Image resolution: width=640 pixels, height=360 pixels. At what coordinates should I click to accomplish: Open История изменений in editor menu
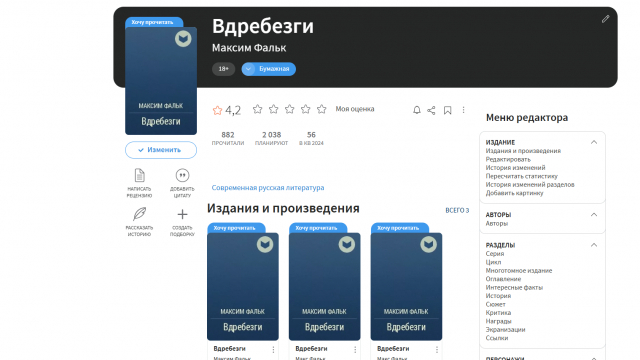(x=516, y=168)
